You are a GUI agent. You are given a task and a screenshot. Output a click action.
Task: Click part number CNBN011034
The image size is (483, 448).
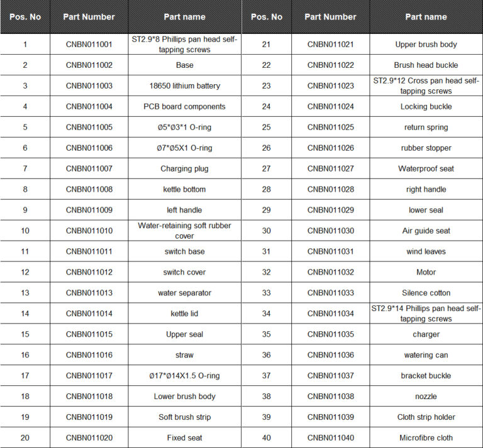pos(331,314)
